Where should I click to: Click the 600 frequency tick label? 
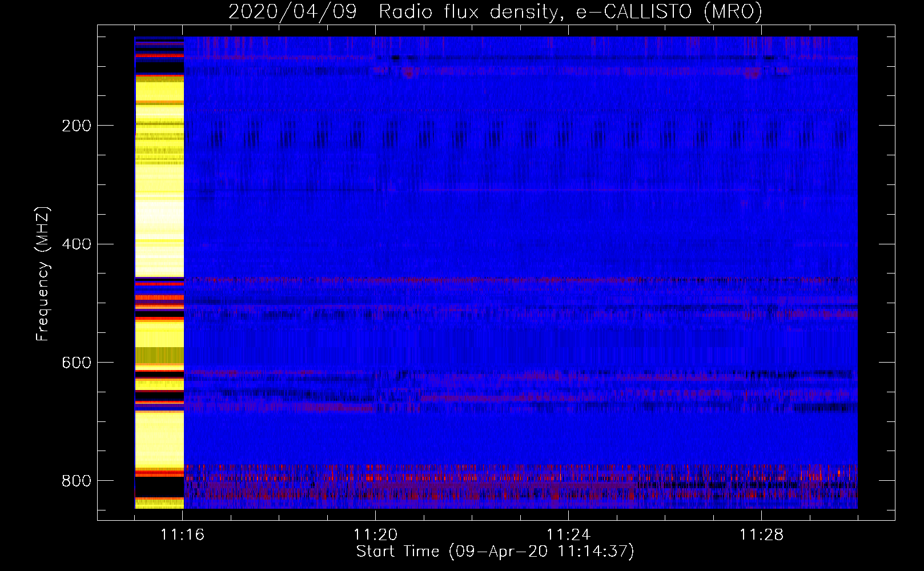77,363
